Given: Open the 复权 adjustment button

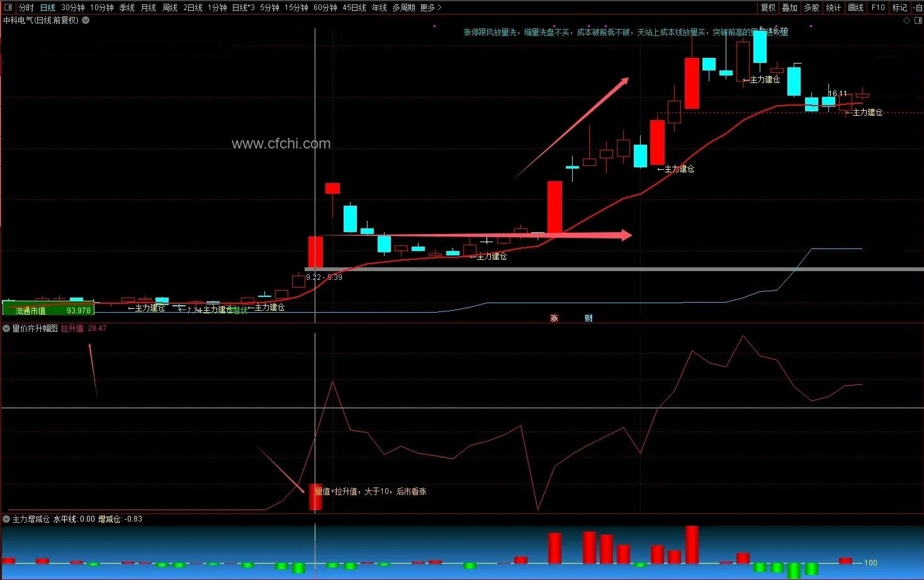Looking at the screenshot, I should tap(768, 8).
